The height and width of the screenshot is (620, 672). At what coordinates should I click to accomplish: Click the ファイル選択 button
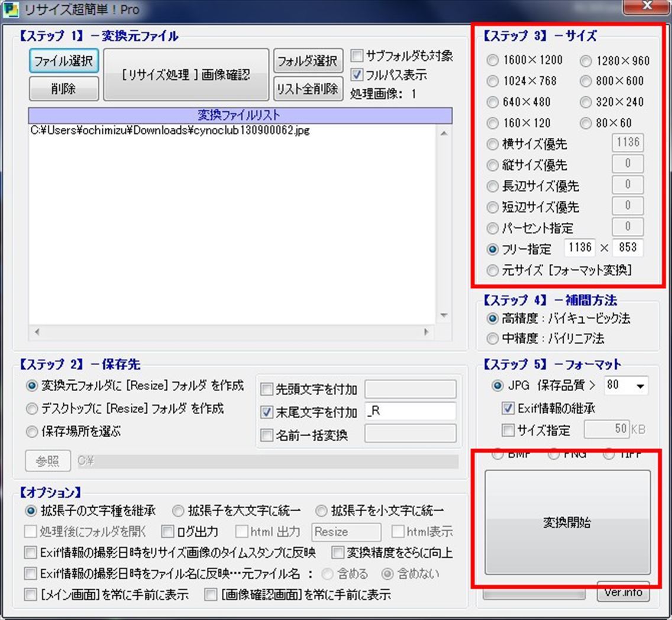[64, 62]
